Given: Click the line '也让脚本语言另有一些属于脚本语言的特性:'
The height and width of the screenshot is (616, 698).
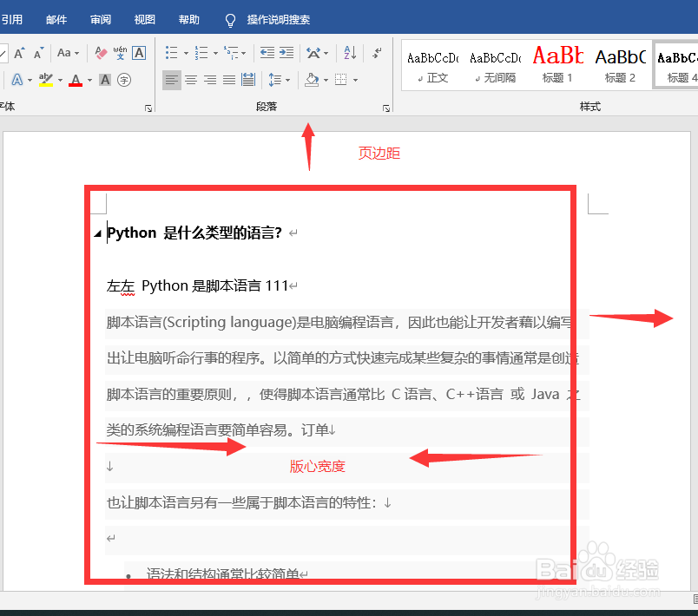Looking at the screenshot, I should [x=241, y=502].
